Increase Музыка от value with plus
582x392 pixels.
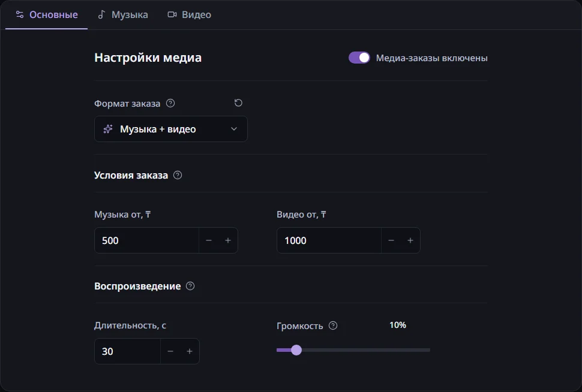[228, 240]
